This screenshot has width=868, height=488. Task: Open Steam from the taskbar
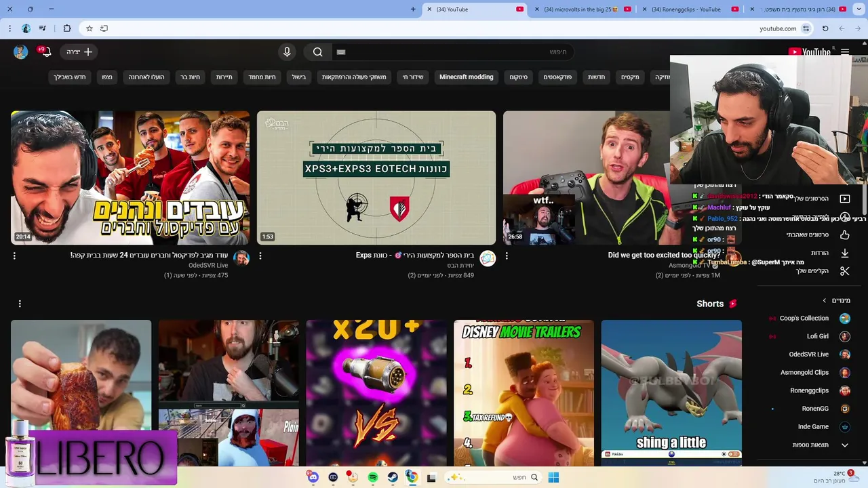click(x=393, y=478)
